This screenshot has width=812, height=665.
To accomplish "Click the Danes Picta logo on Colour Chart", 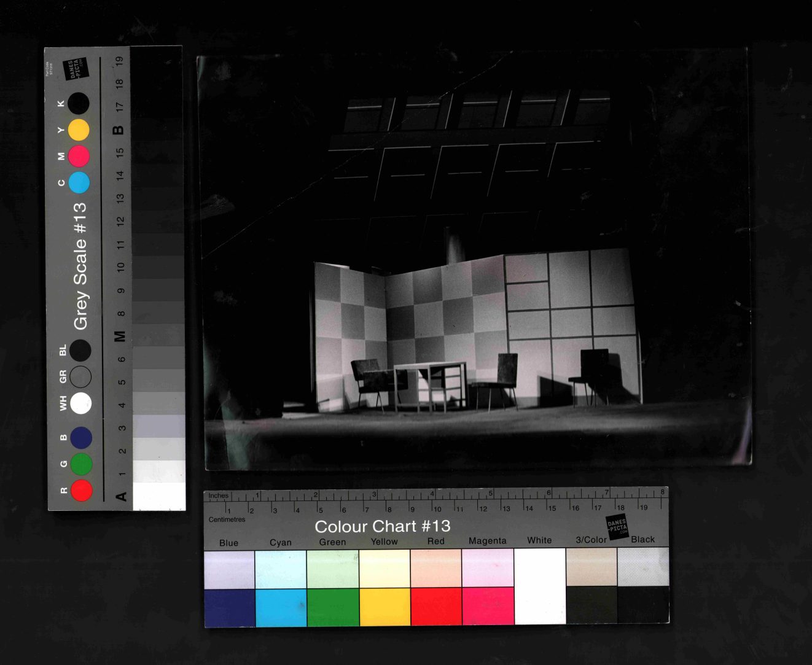I will (x=617, y=527).
